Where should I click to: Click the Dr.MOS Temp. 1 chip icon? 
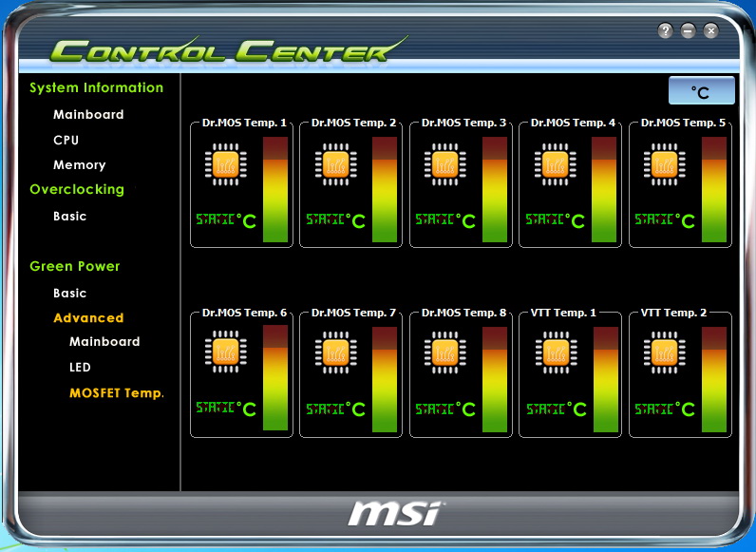tap(225, 164)
